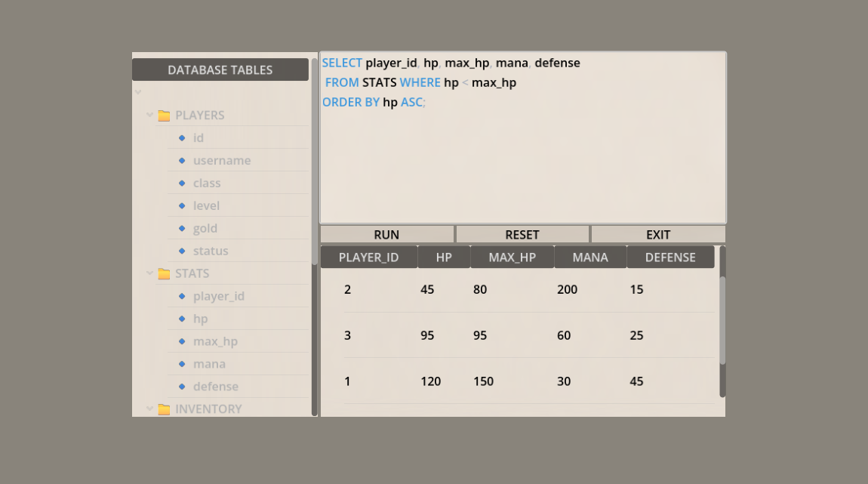Collapse the INVENTORY table chevron
868x484 pixels.
(149, 408)
